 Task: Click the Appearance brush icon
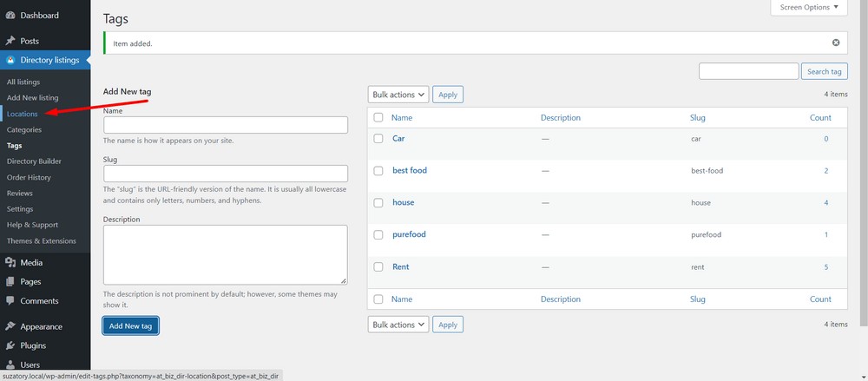click(10, 326)
